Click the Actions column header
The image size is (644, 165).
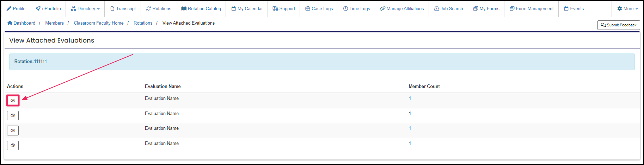15,86
